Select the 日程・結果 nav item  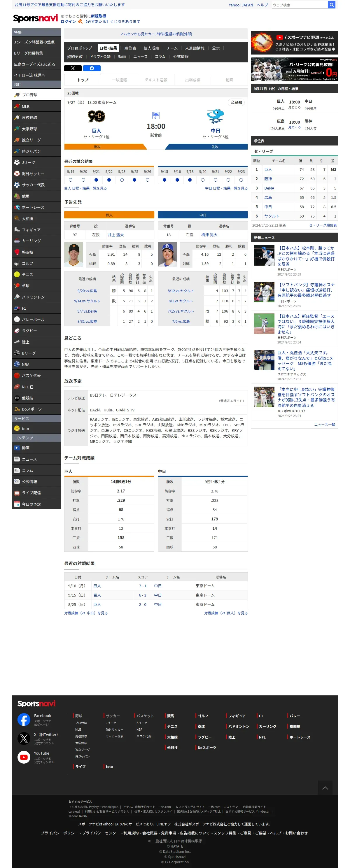108,48
